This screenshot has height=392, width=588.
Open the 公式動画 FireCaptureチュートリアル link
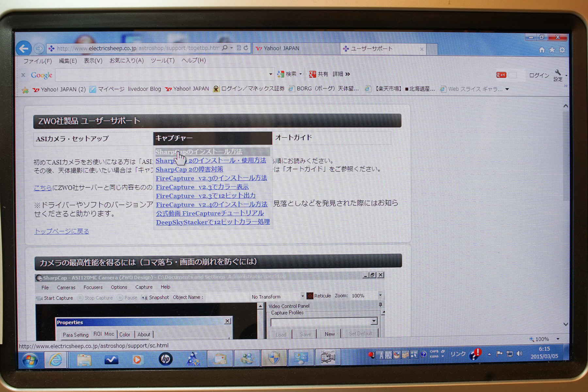[210, 214]
